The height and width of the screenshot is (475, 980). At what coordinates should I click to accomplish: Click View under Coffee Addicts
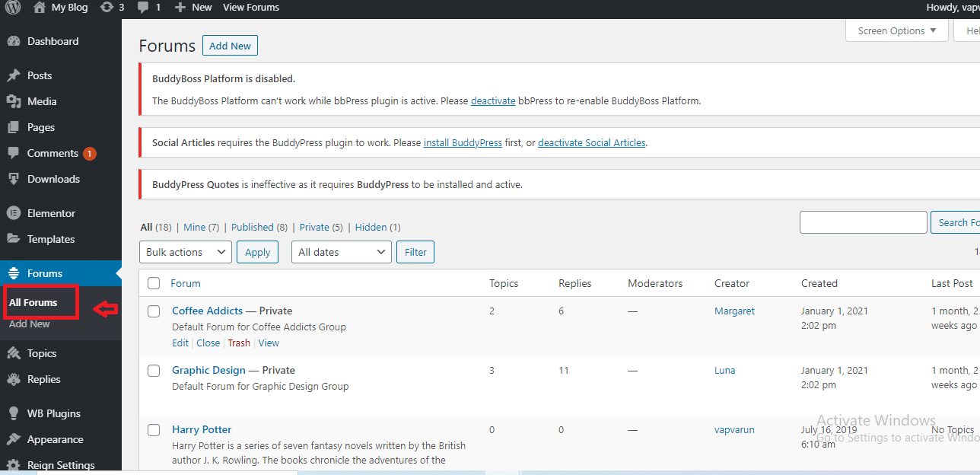click(x=269, y=343)
